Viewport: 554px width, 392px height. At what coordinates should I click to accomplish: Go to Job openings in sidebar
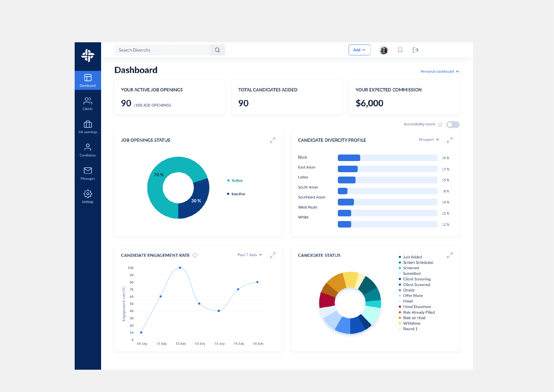pos(88,127)
